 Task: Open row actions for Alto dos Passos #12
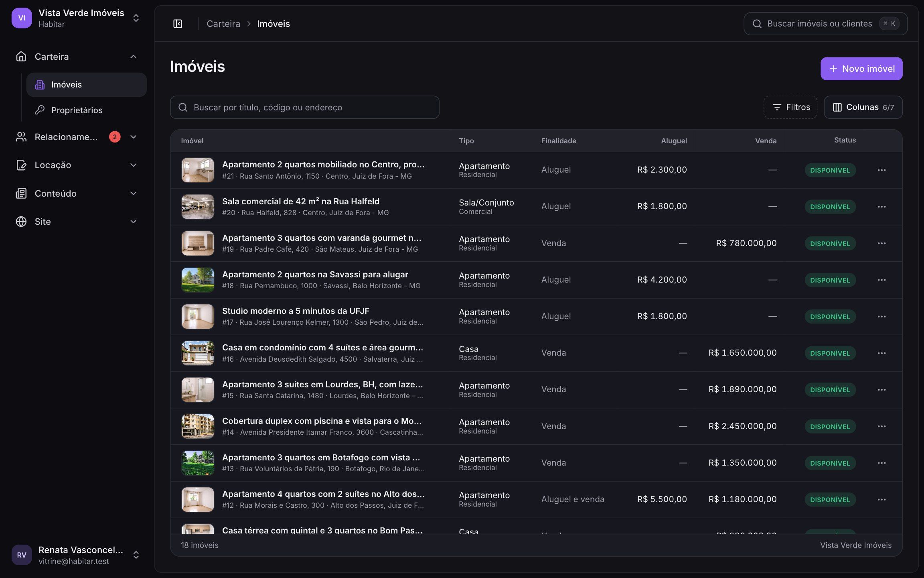click(x=881, y=499)
